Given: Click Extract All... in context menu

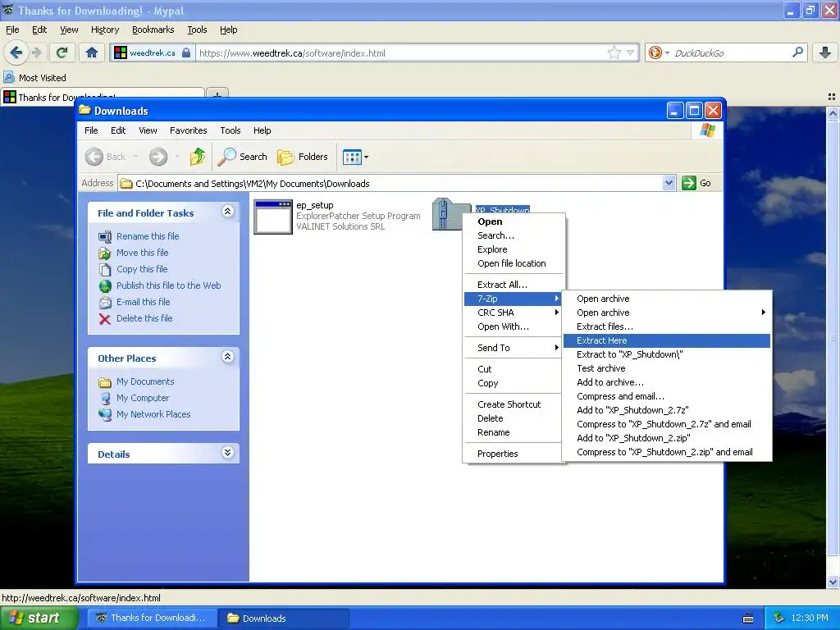Looking at the screenshot, I should coord(514,285).
